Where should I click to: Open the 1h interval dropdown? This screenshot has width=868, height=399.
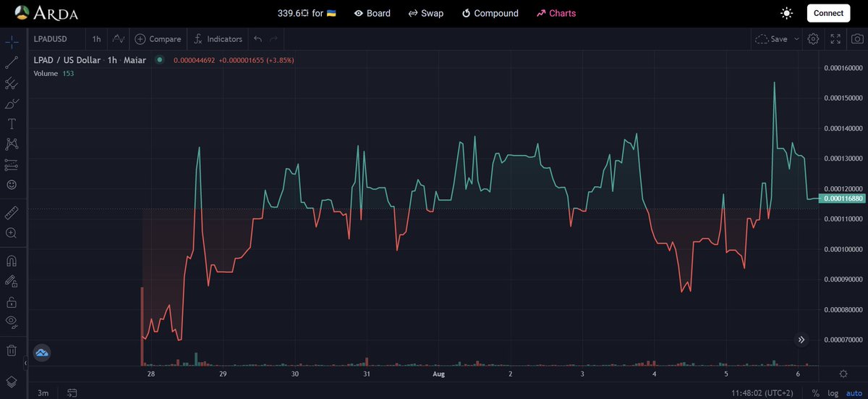point(96,39)
